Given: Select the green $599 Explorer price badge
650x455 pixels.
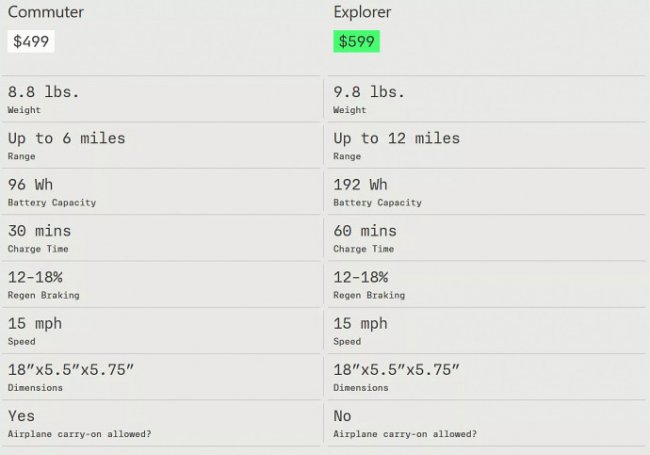Looking at the screenshot, I should 357,42.
